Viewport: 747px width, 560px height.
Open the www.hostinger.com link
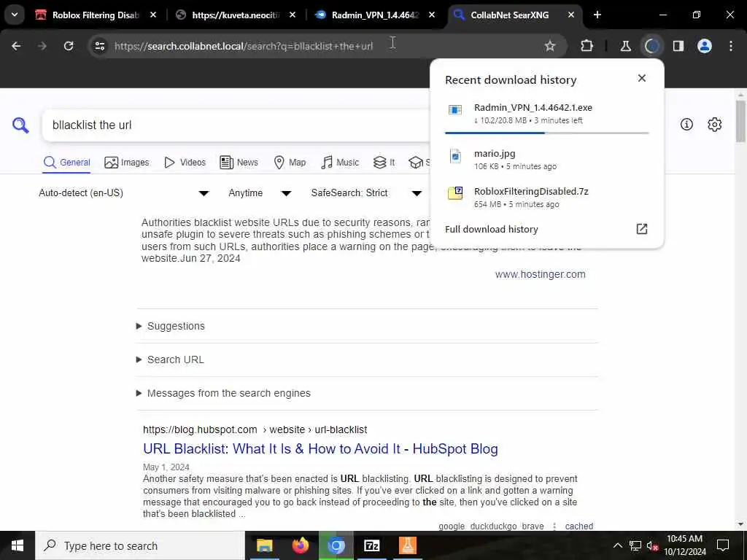(540, 274)
